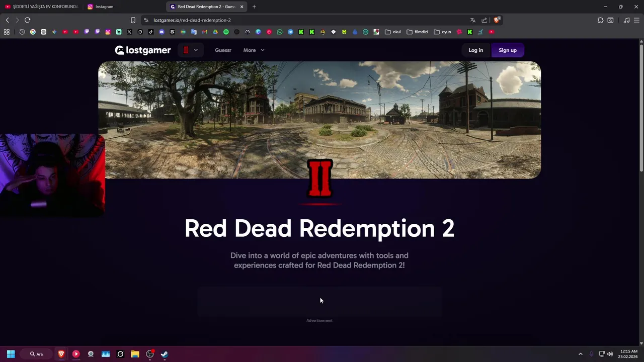Image resolution: width=644 pixels, height=362 pixels.
Task: Open the Spotify bookmark
Action: (x=226, y=32)
